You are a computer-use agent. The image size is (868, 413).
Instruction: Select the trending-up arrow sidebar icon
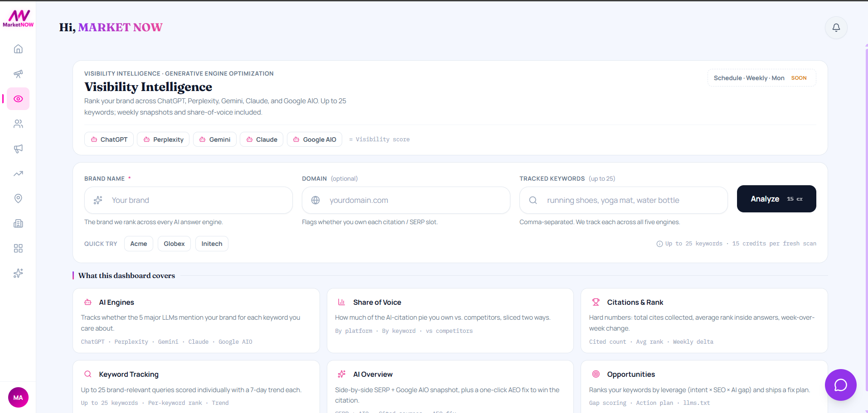[18, 173]
